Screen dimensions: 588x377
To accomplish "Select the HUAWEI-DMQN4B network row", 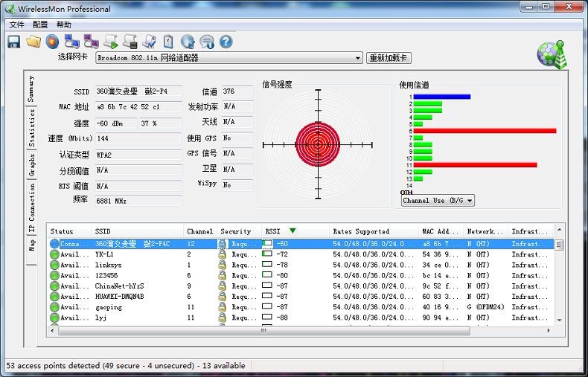I will tap(301, 297).
